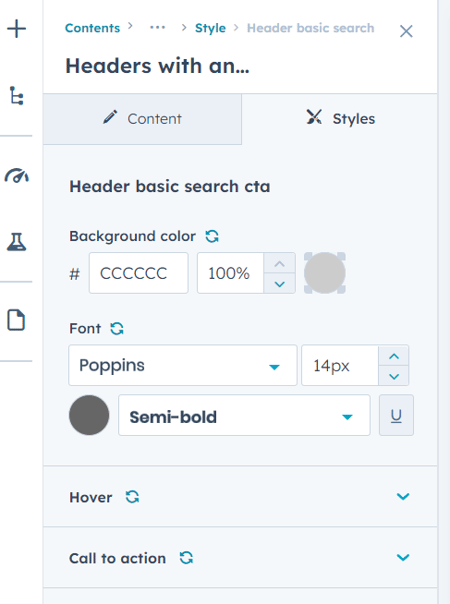This screenshot has width=450, height=604.
Task: Reset Background color with the refresh icon
Action: (x=212, y=236)
